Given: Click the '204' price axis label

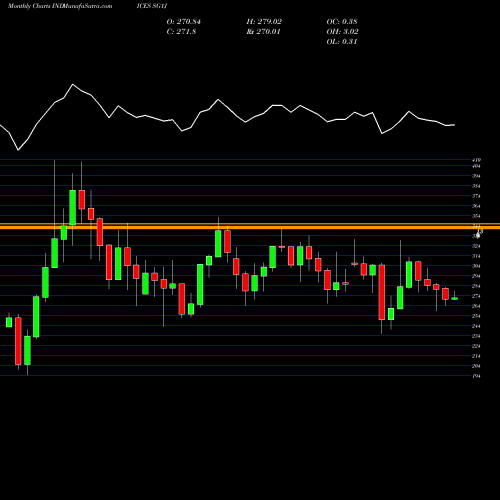Looking at the screenshot, I should click(x=476, y=366).
